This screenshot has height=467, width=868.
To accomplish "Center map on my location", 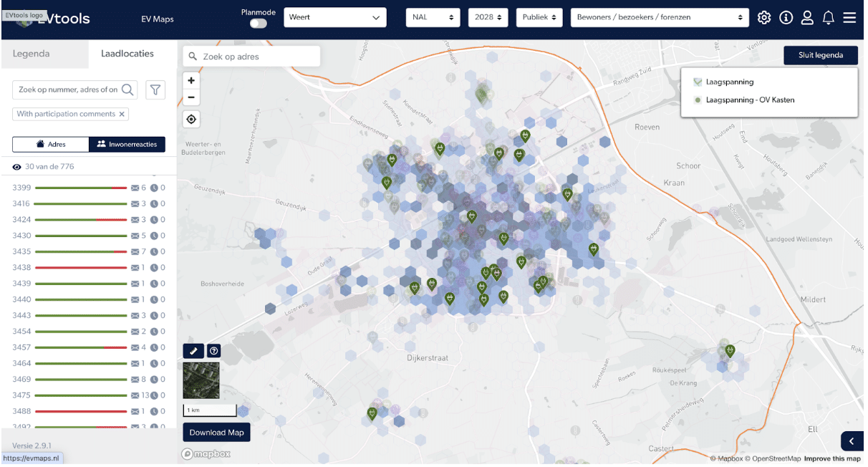I will (192, 120).
